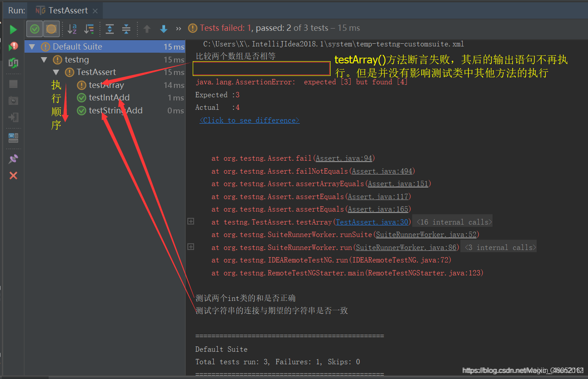Close the run tab with red X icon

[13, 175]
